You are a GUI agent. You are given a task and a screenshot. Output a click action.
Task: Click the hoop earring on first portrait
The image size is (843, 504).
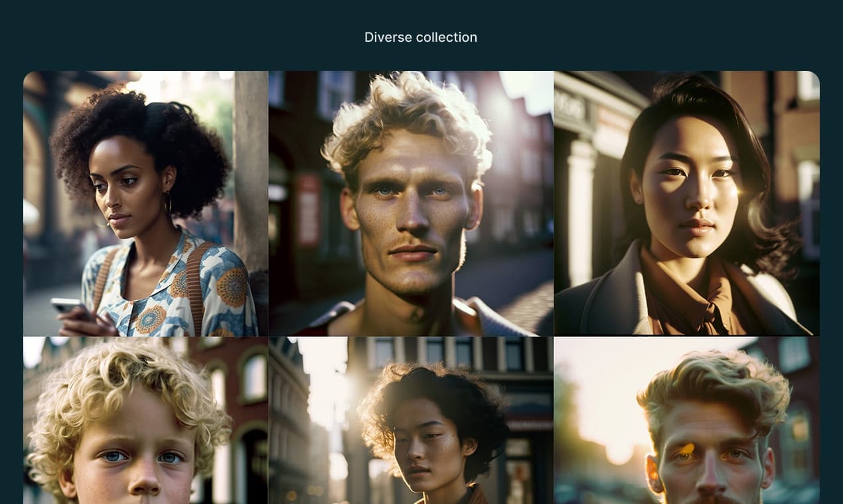[167, 202]
